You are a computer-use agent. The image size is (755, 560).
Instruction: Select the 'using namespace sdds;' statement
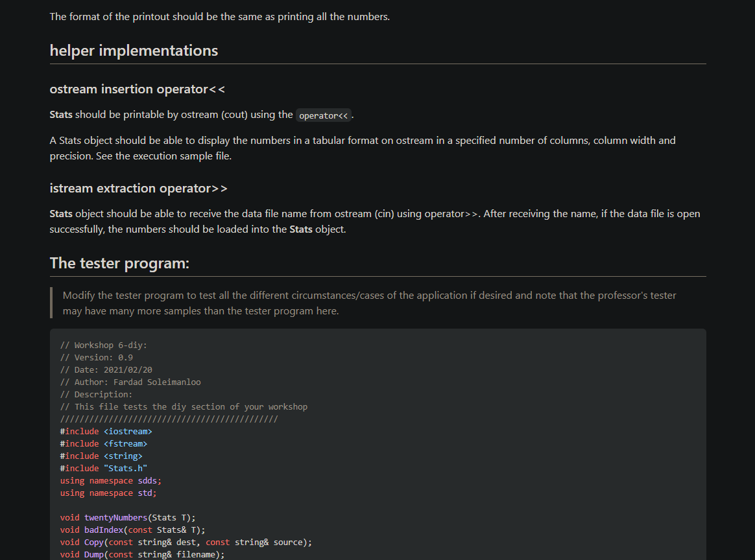tap(111, 480)
